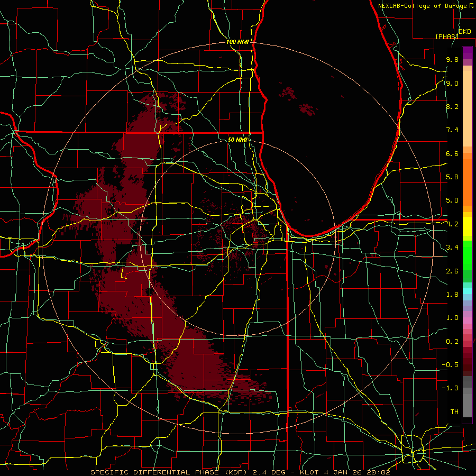This screenshot has width=476, height=476.
Task: Click the 2.6 value on the scale
Action: click(x=452, y=271)
